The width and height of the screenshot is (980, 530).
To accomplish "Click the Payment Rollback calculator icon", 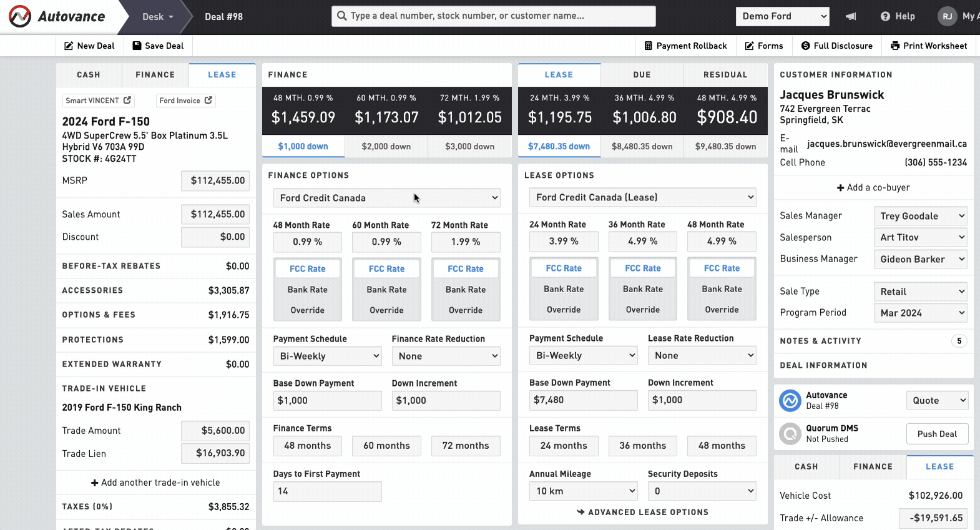I will pos(648,46).
